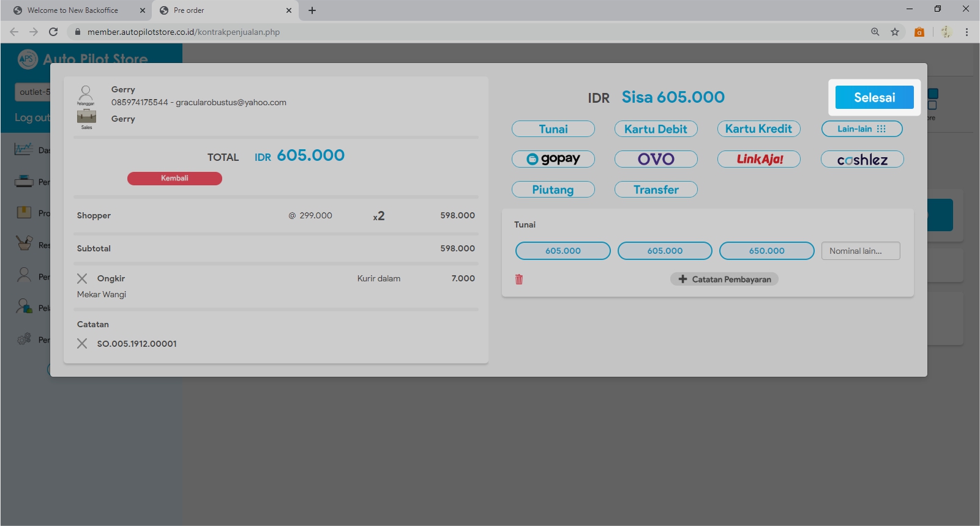Click the red Kembali button
Screen dimensions: 980x526
point(174,178)
